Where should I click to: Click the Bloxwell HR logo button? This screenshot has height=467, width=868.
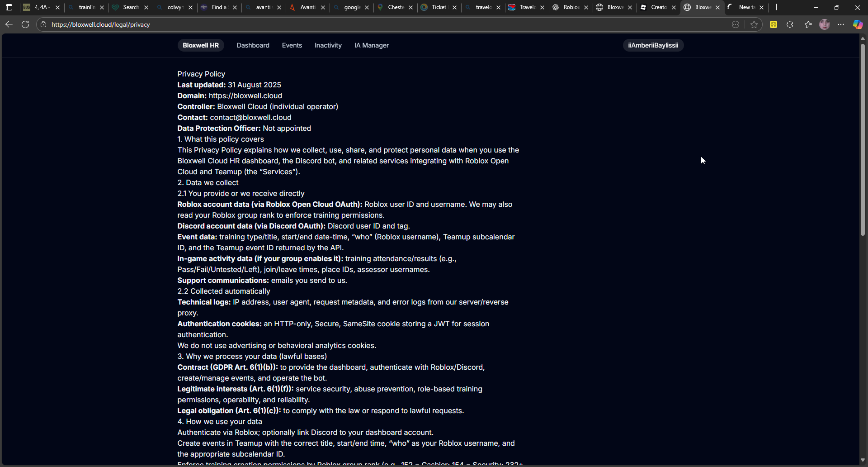pyautogui.click(x=201, y=45)
